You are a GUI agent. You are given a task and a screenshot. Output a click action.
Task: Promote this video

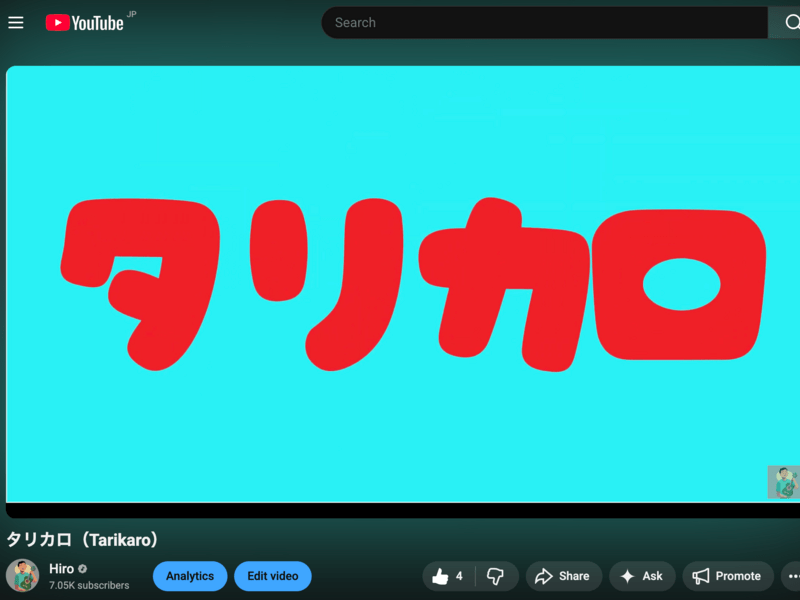pyautogui.click(x=727, y=576)
